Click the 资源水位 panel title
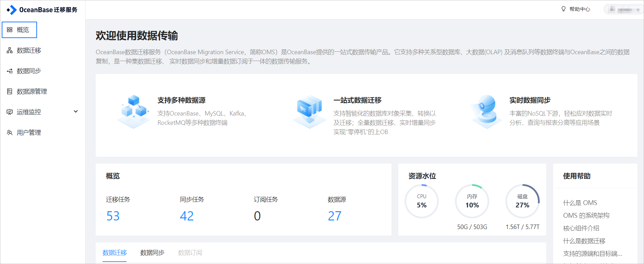Viewport: 644px width, 264px height. (x=422, y=176)
